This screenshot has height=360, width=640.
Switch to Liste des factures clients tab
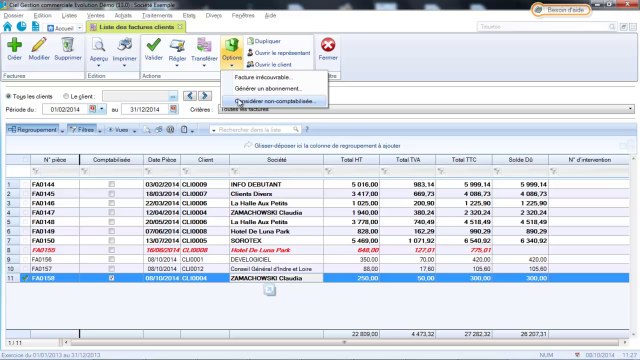tap(137, 27)
